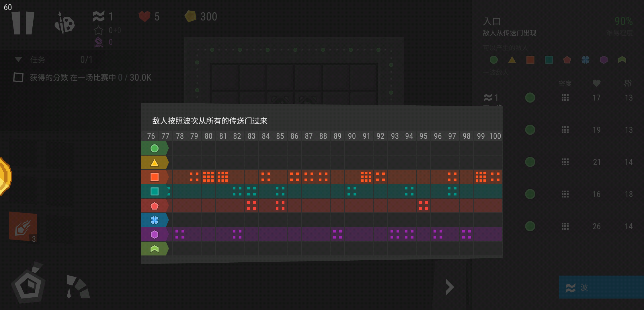
Task: Click the green circle enemy in 入口 panel
Action: click(494, 60)
